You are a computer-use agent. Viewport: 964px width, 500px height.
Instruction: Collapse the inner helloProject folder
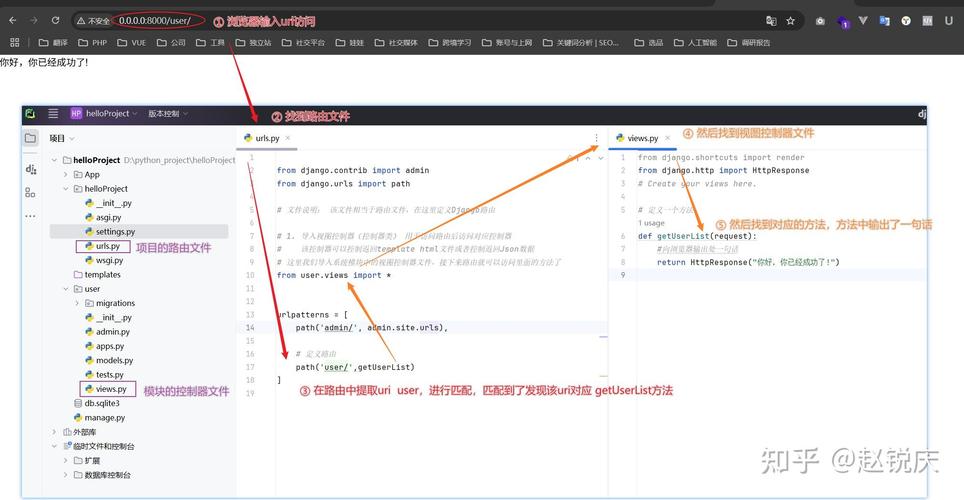pyautogui.click(x=66, y=189)
